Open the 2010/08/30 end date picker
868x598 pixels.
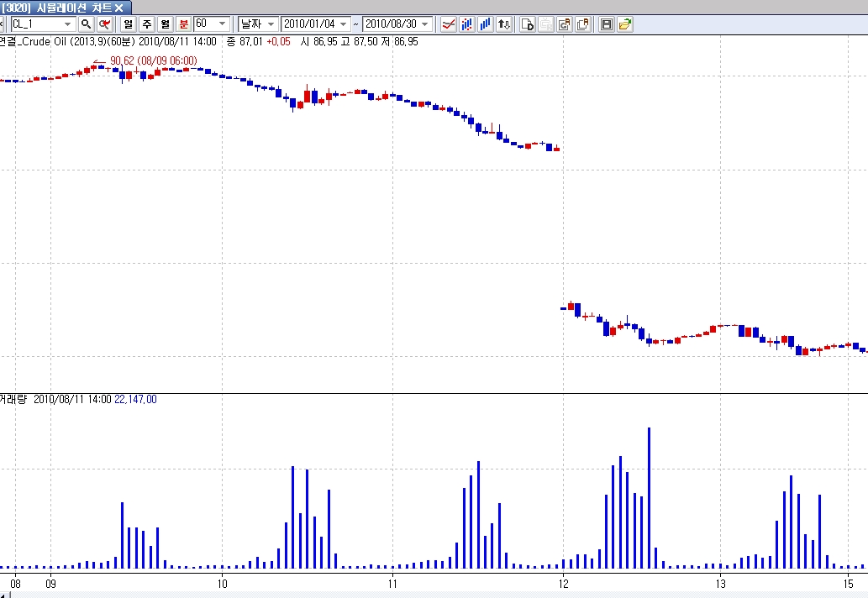424,24
